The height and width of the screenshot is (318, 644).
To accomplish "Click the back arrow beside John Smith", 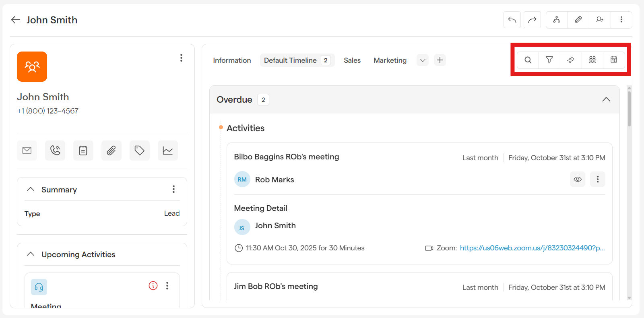I will click(x=16, y=20).
